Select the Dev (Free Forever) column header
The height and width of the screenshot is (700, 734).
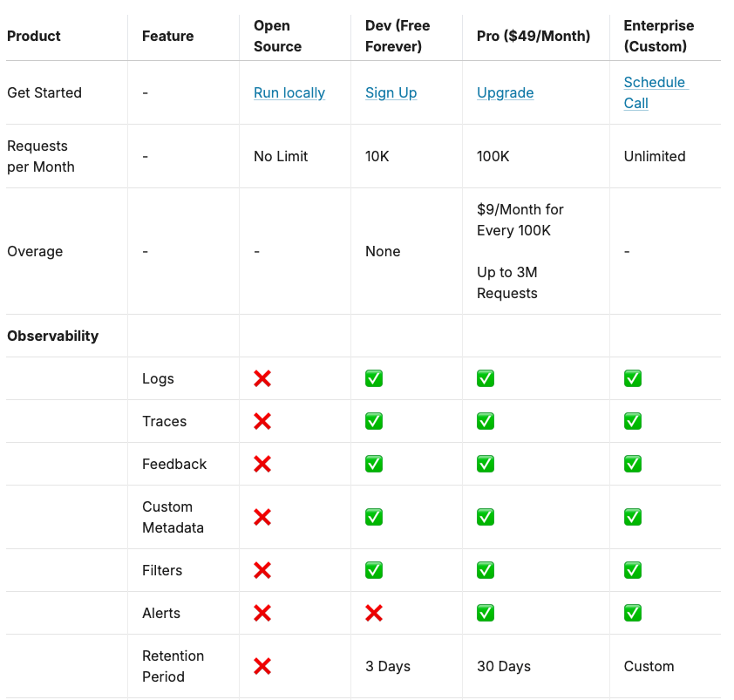point(398,36)
